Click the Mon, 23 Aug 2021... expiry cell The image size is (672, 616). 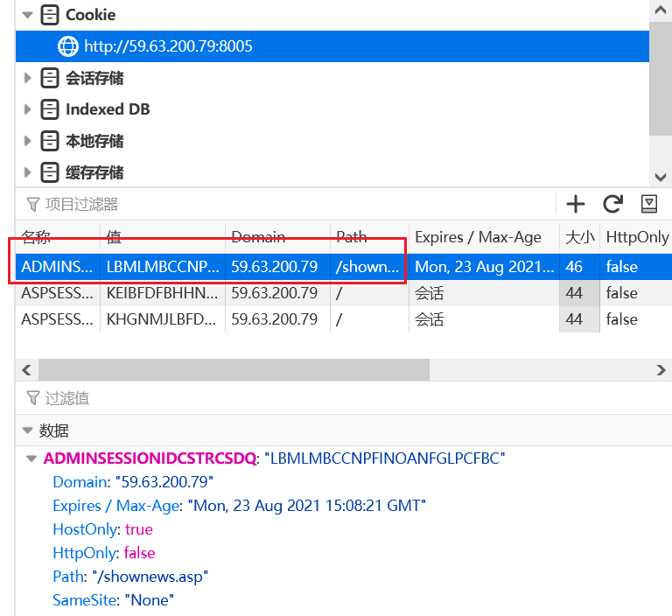click(x=484, y=267)
